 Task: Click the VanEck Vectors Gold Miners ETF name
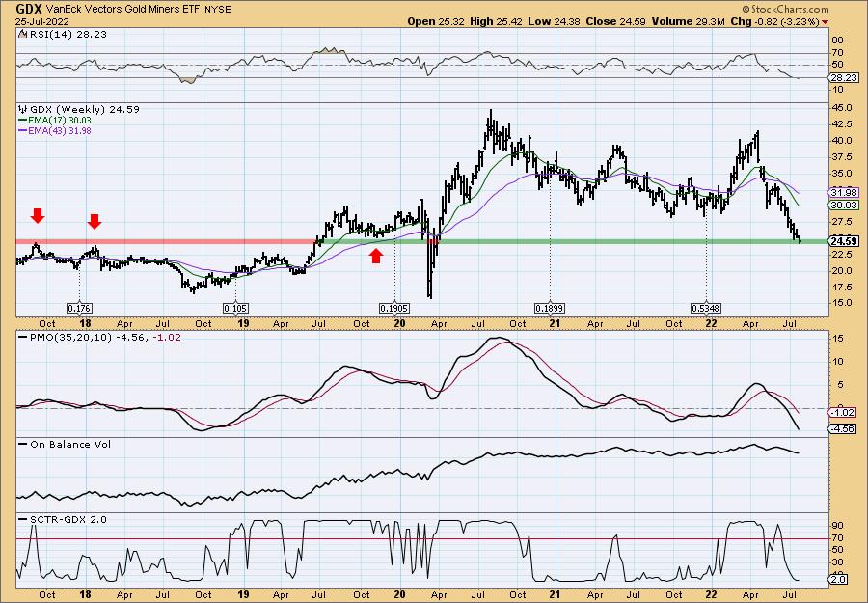[x=123, y=10]
